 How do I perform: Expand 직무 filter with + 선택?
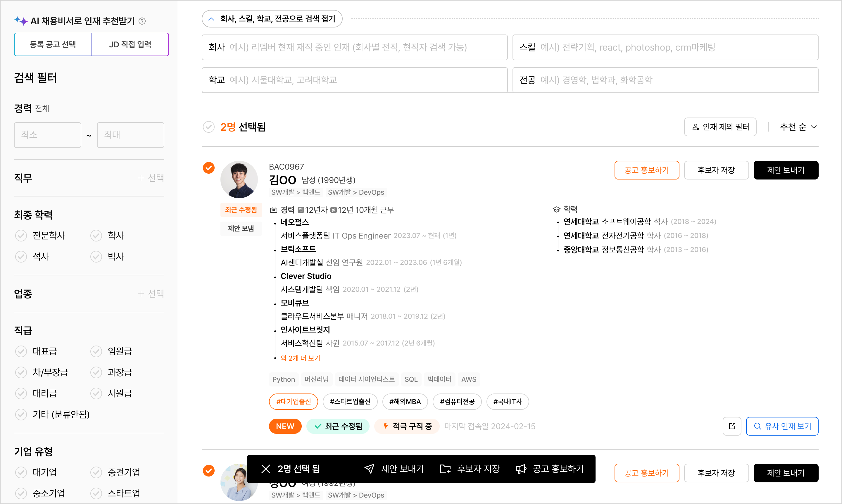point(151,178)
